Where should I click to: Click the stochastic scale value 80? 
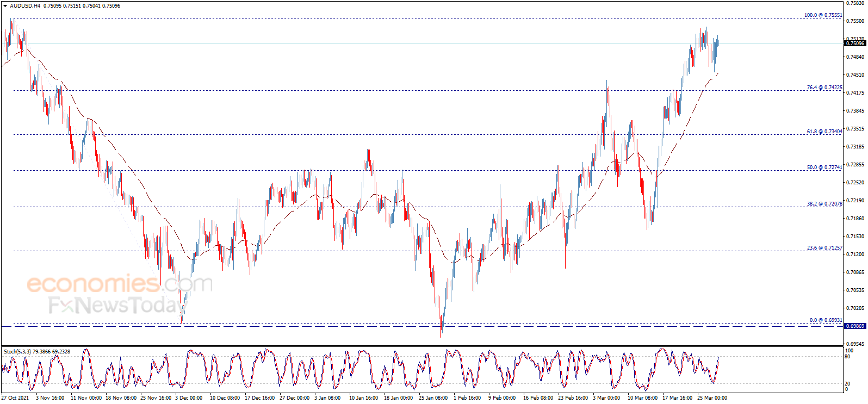point(847,357)
